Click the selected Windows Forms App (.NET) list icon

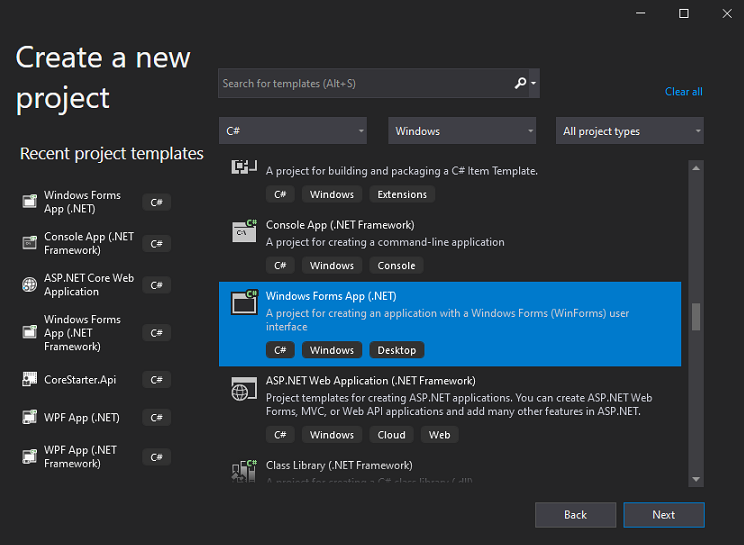click(x=244, y=302)
